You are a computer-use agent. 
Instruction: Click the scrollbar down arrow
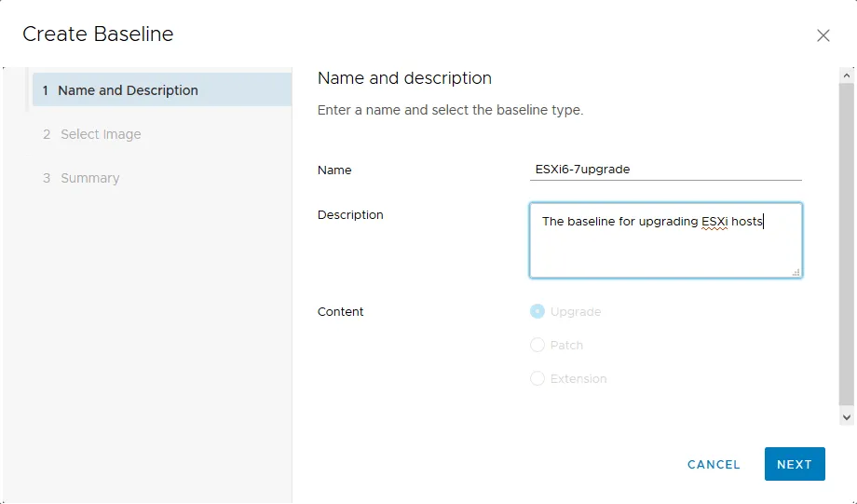(x=847, y=418)
